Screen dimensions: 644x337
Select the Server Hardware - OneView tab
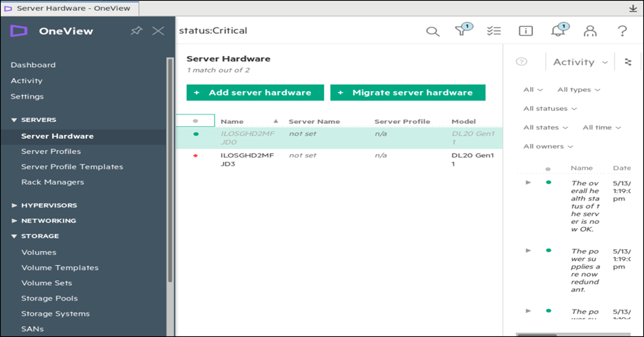tap(69, 8)
